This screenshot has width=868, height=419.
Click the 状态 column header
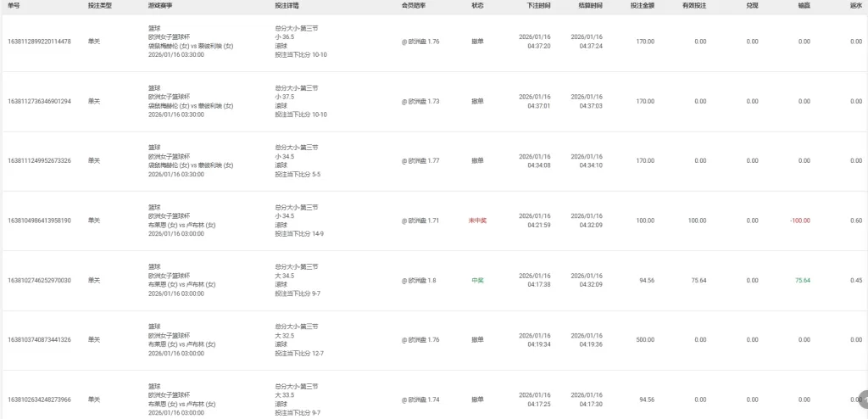tap(477, 5)
